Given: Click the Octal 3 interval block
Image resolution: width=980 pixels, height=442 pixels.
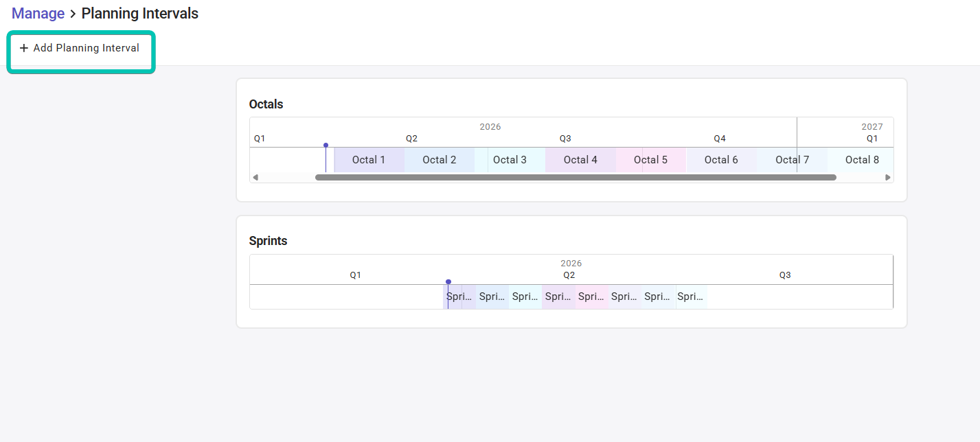Looking at the screenshot, I should tap(510, 160).
